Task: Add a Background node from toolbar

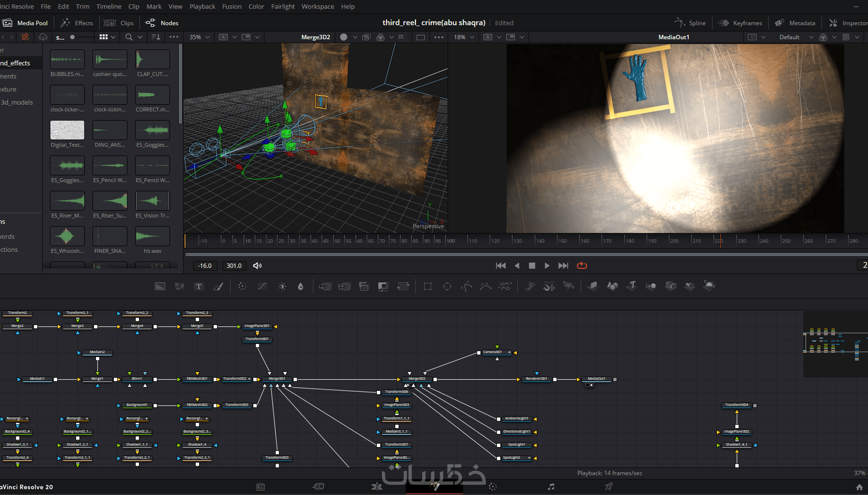Action: tap(160, 286)
